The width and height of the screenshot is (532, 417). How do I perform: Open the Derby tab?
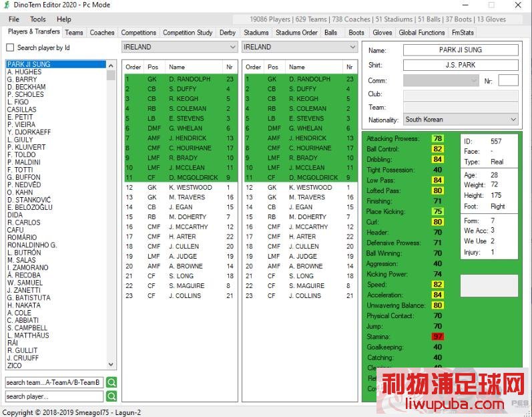point(228,33)
